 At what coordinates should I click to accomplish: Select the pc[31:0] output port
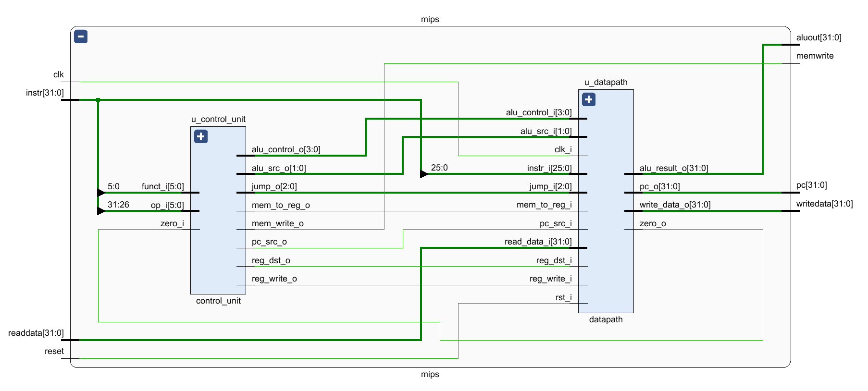[811, 185]
